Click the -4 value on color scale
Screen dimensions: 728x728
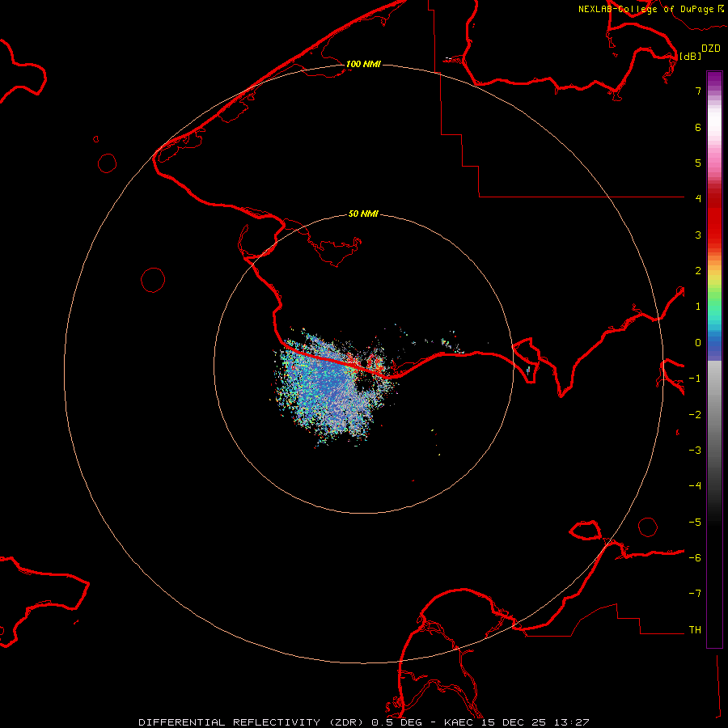pyautogui.click(x=695, y=486)
